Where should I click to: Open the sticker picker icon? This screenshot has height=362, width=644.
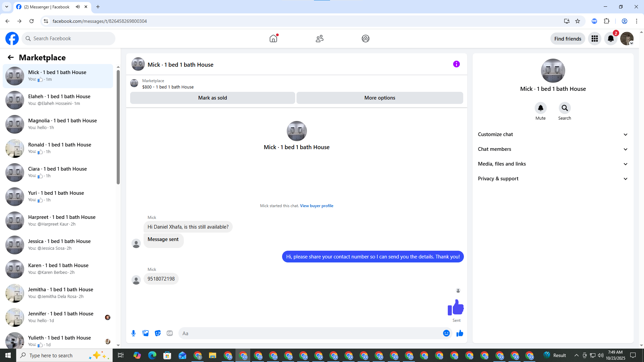(158, 333)
